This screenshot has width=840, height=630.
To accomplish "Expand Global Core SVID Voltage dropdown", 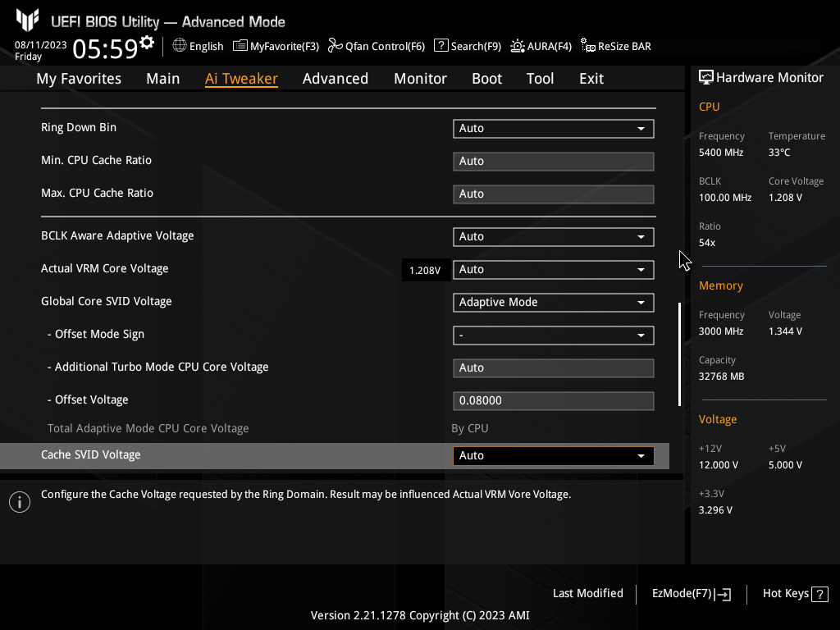I will click(554, 302).
